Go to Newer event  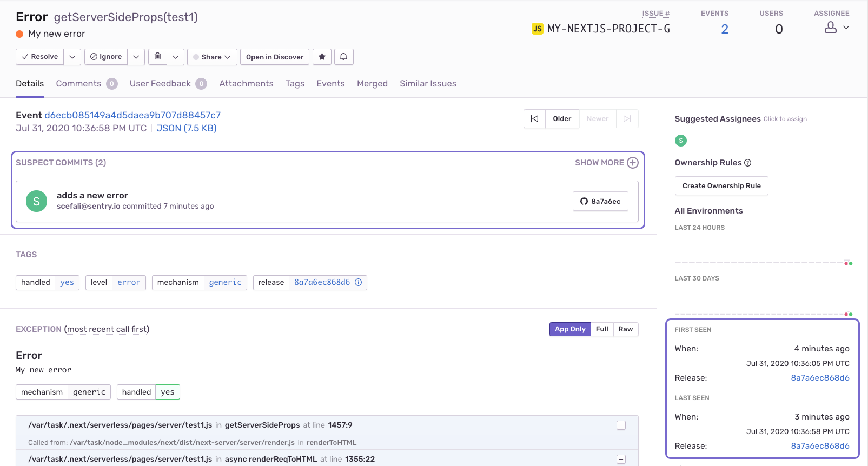tap(598, 119)
